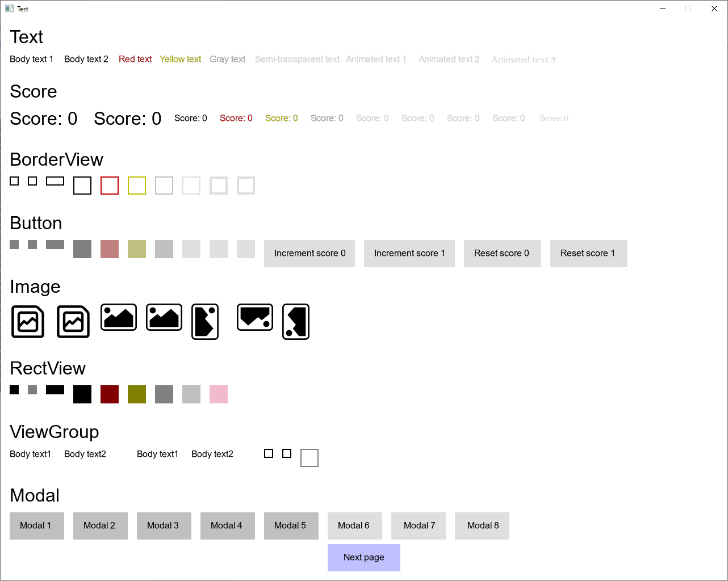
Task: Select the filled landscape image icon
Action: 118,317
